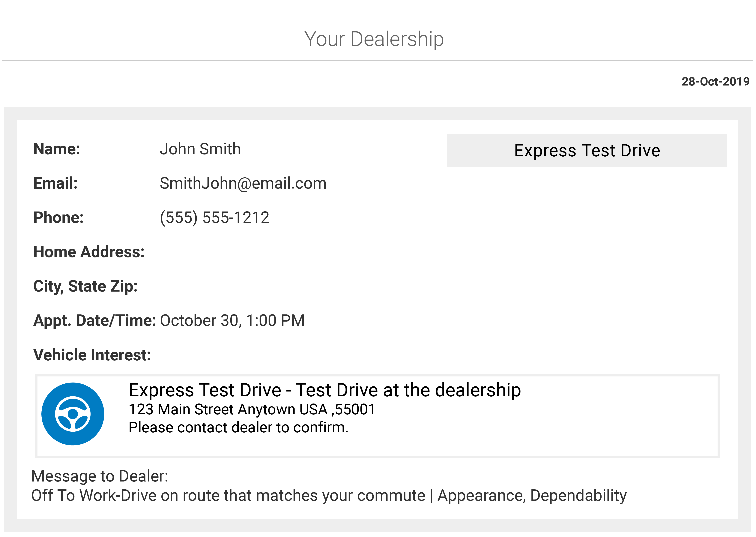This screenshot has width=756, height=537.
Task: Click Test Drive at the dealership title
Action: [325, 390]
